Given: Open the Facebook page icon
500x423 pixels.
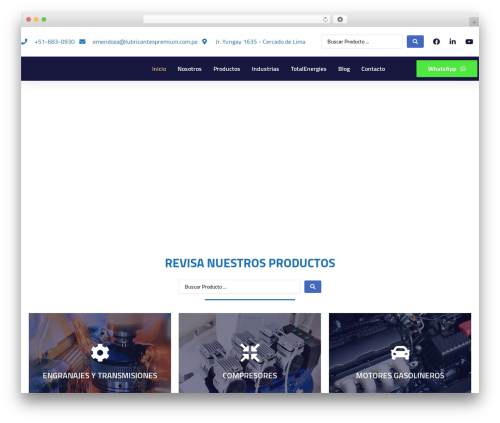Looking at the screenshot, I should tap(436, 42).
